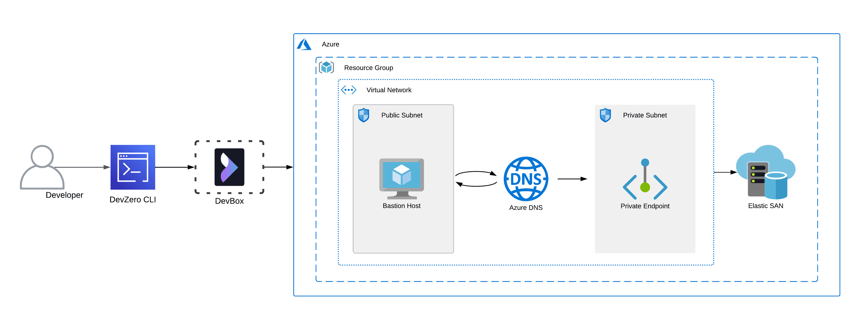Click the Azure label text
The width and height of the screenshot is (868, 310).
coord(330,44)
